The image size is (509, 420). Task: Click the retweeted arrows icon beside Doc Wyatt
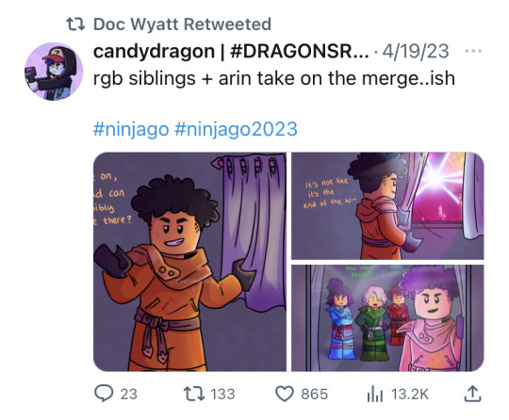[x=75, y=24]
